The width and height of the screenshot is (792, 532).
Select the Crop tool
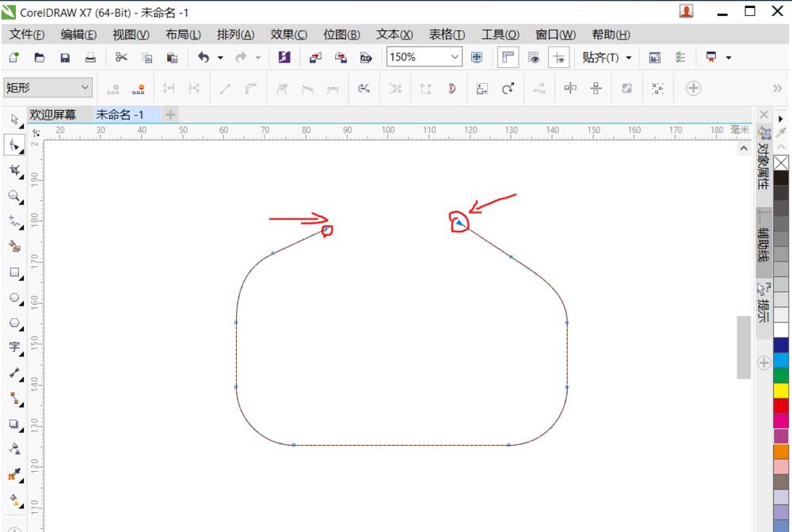(x=16, y=169)
